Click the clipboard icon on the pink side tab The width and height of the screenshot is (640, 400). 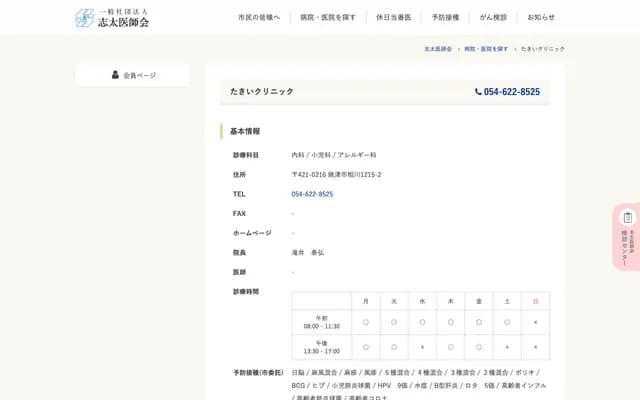(627, 217)
